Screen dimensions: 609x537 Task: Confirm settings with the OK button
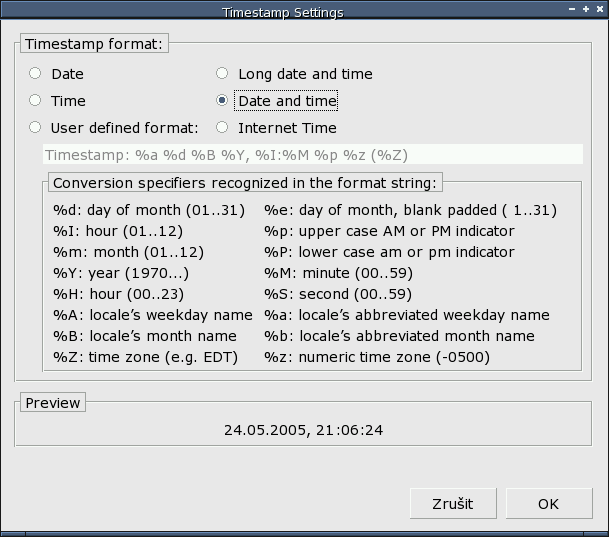pyautogui.click(x=549, y=504)
